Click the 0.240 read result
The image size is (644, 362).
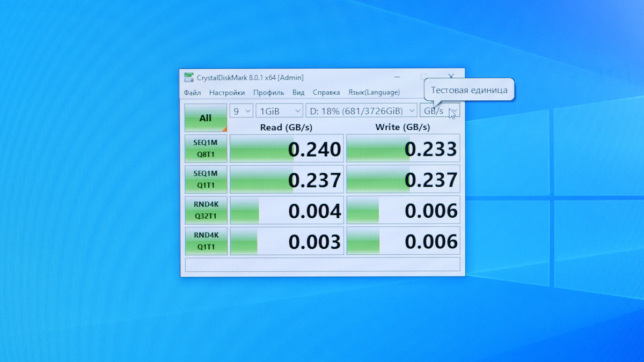(287, 149)
